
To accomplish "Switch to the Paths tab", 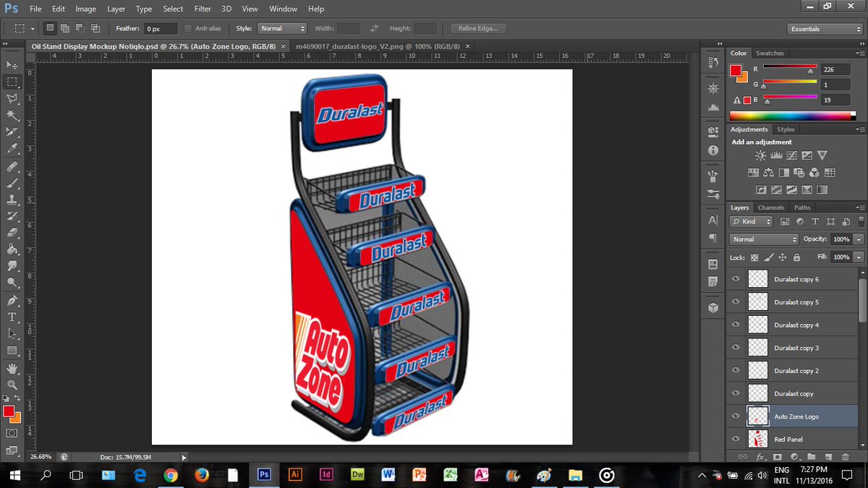I will [x=802, y=207].
